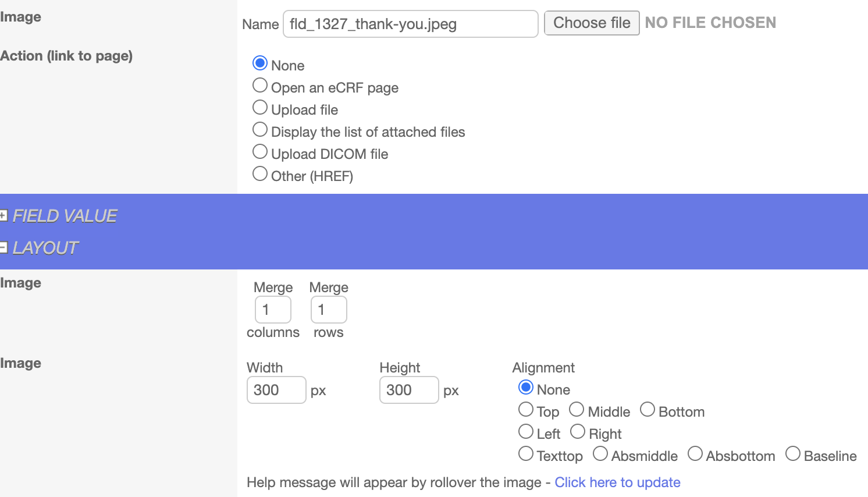The image size is (868, 497).
Task: Select Display the list of attached files
Action: point(260,130)
